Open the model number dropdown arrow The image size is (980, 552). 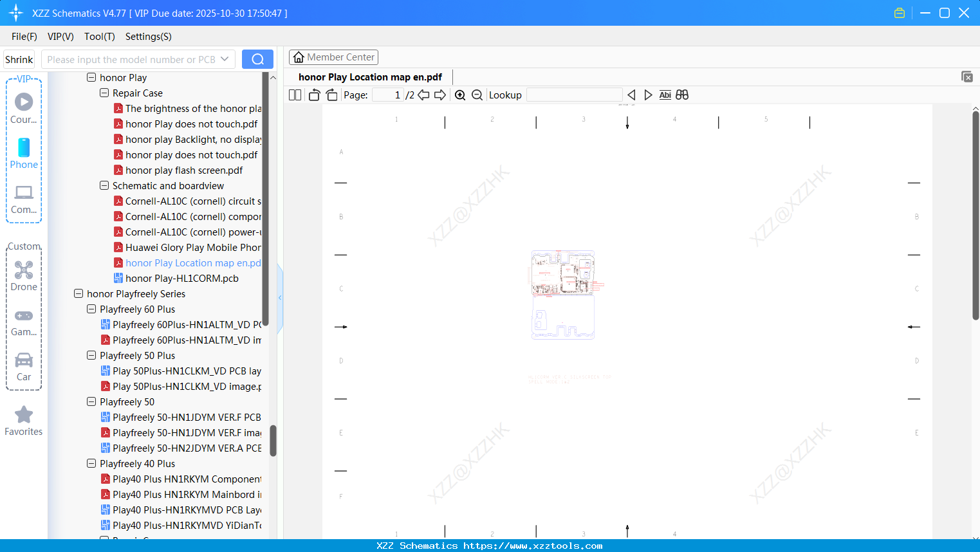[225, 59]
